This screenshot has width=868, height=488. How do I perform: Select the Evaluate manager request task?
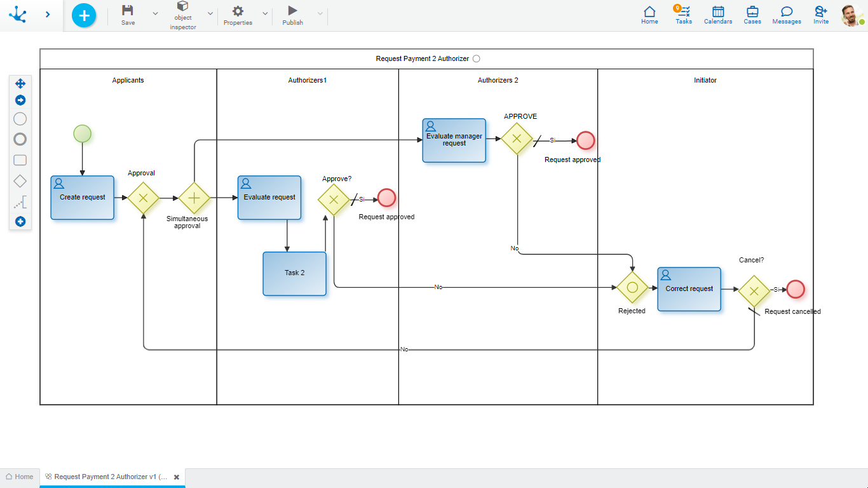[454, 140]
